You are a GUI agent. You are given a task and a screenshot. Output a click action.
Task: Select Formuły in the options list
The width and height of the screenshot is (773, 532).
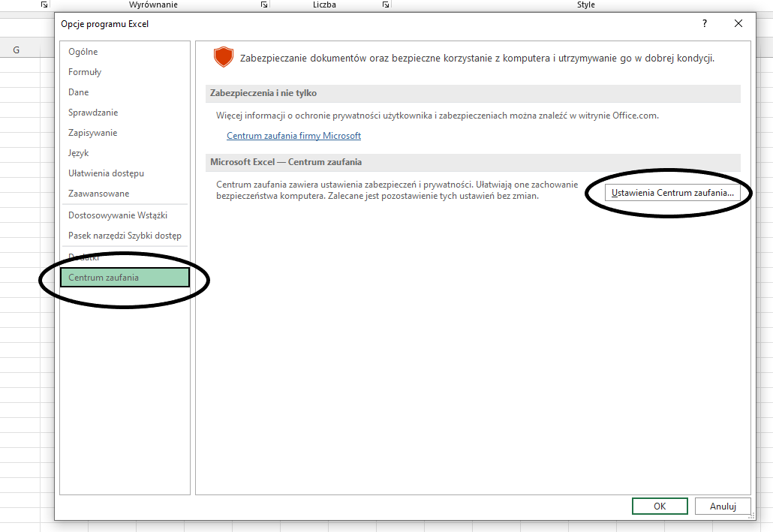point(85,72)
